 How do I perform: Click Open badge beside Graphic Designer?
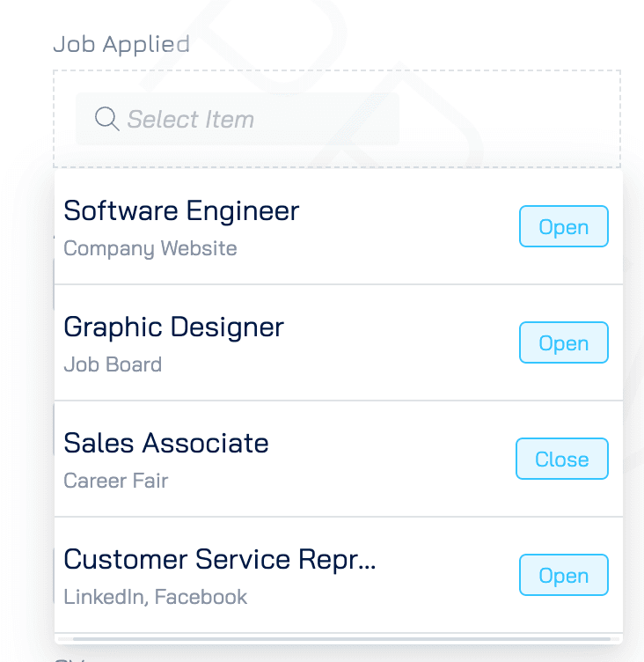[x=563, y=342]
